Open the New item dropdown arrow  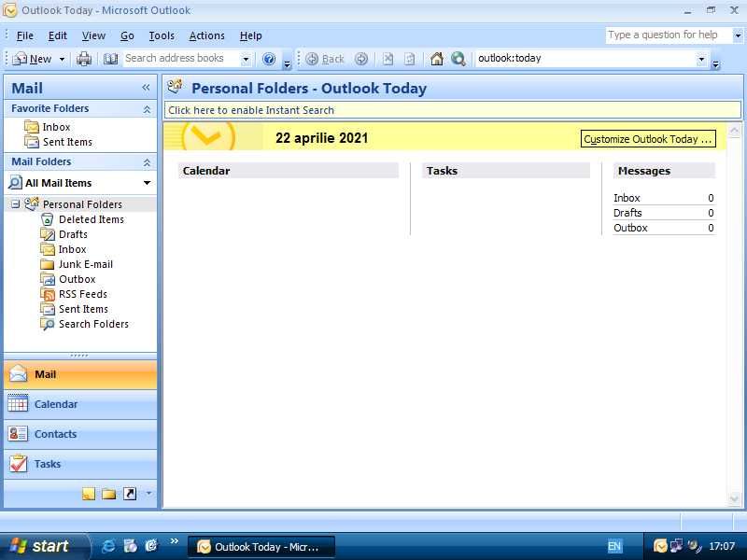(62, 59)
